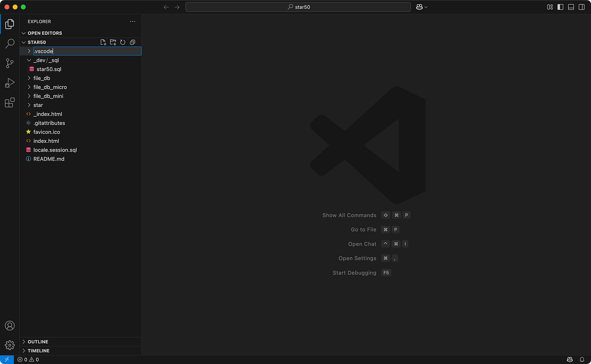The image size is (591, 364).
Task: Open the Copilot dropdown arrow in title bar
Action: point(426,7)
